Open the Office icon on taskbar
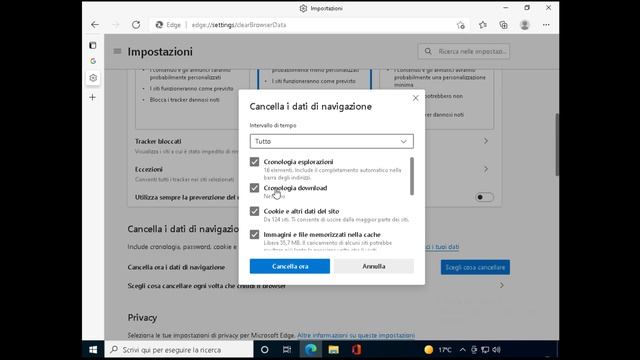This screenshot has width=640, height=360. [356, 350]
